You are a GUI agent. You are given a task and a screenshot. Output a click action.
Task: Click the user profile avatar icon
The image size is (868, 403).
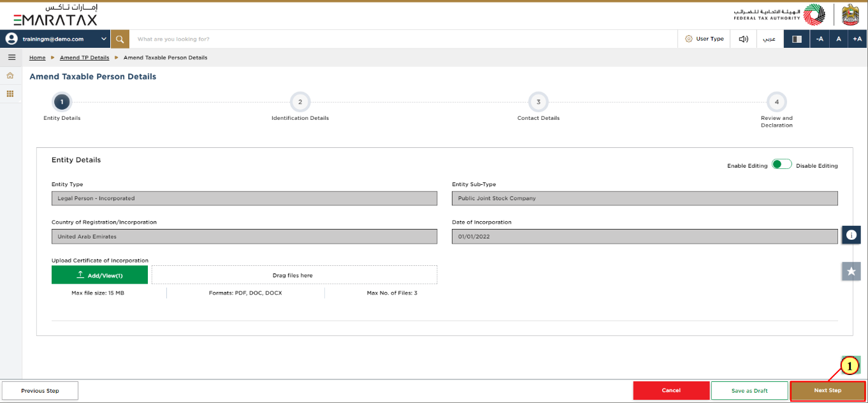tap(11, 39)
